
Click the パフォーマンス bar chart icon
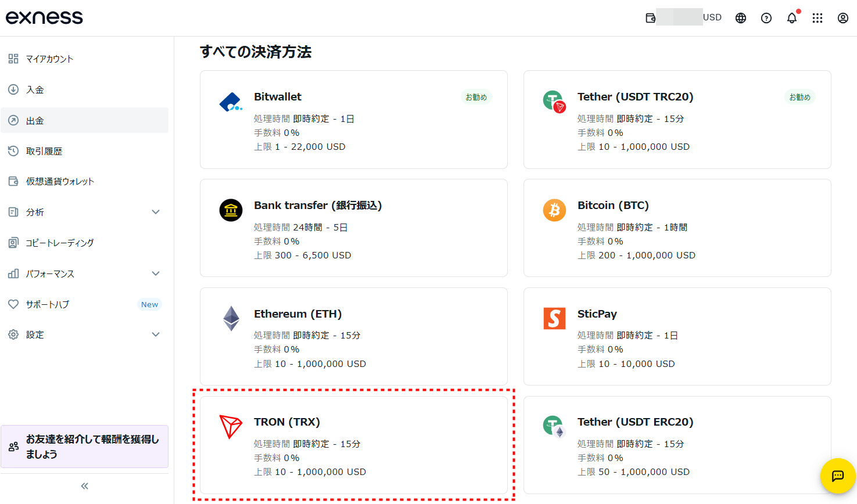click(13, 273)
